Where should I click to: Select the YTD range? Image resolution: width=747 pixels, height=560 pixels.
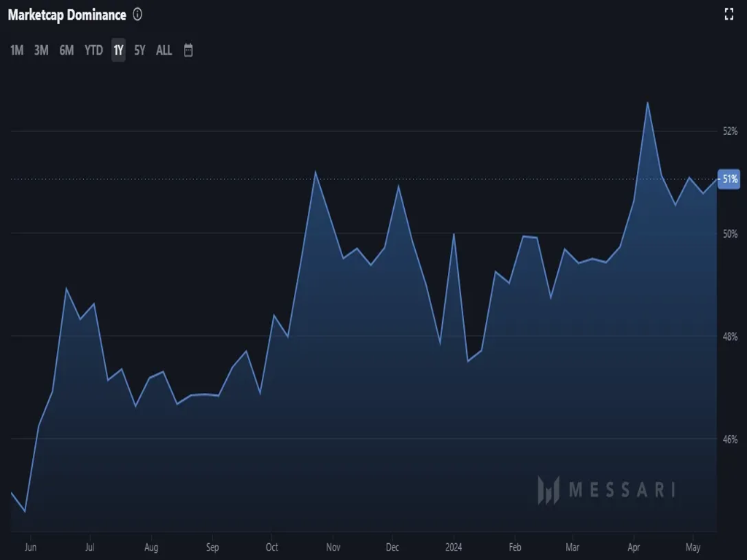click(x=93, y=50)
